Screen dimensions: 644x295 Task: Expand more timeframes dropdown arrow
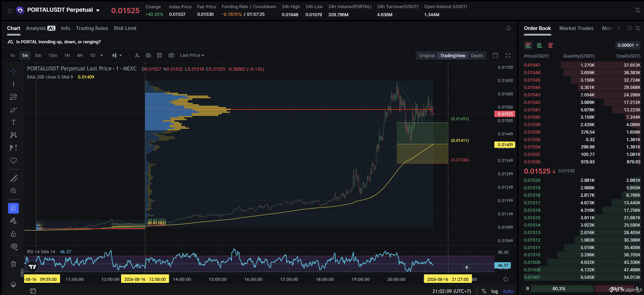point(102,55)
